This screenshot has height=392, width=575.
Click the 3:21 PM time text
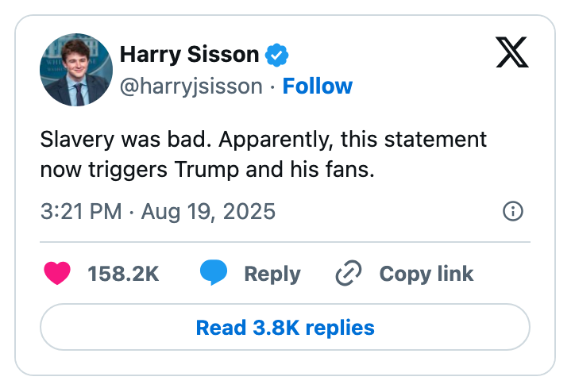[x=80, y=212]
